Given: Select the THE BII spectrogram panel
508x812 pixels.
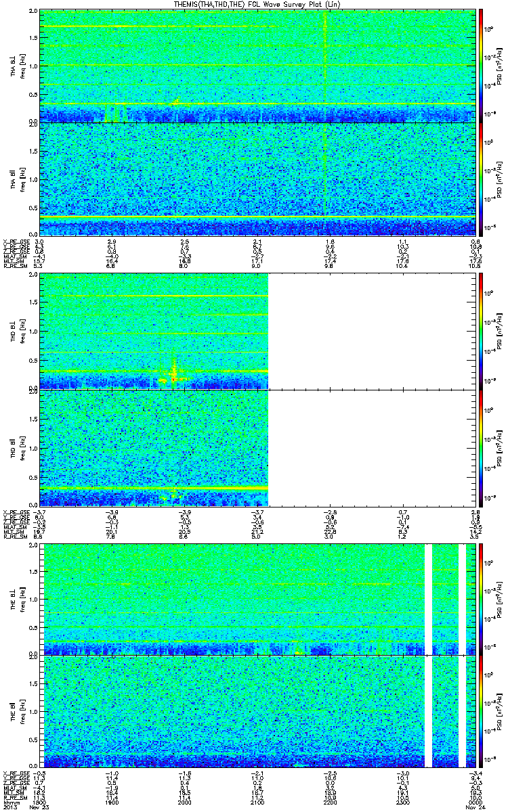Looking at the screenshot, I should click(x=257, y=711).
